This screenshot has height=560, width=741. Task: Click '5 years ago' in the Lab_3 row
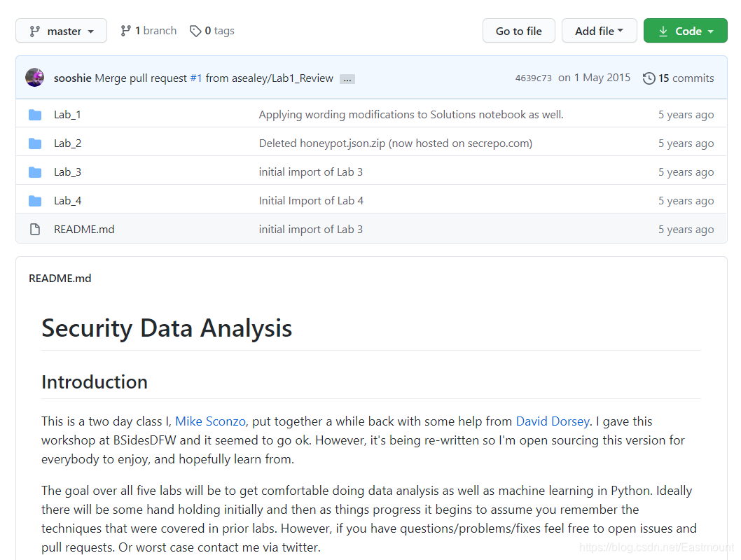click(686, 172)
